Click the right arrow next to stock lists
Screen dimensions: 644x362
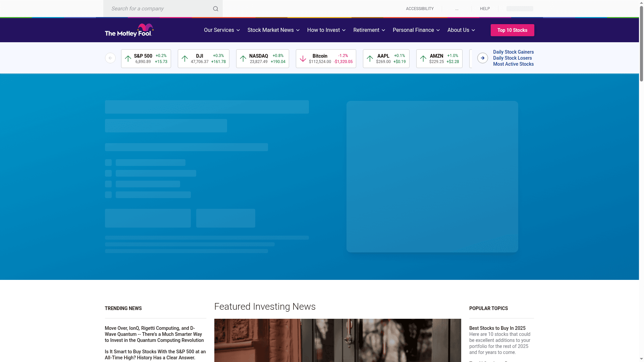(482, 58)
